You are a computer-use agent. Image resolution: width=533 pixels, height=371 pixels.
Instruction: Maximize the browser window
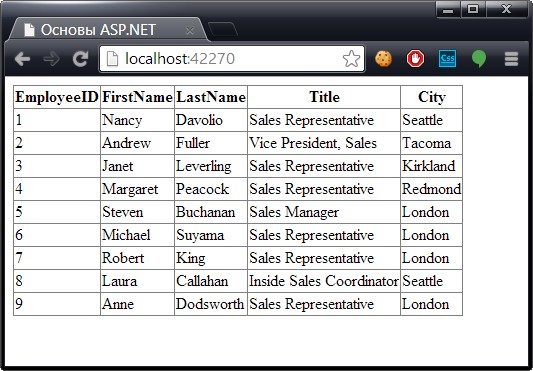click(473, 9)
